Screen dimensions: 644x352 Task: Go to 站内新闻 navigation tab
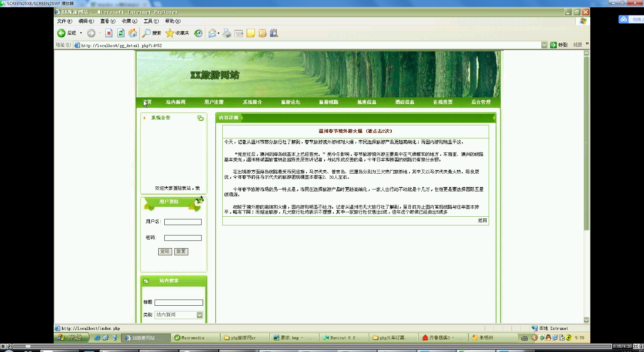pyautogui.click(x=176, y=102)
